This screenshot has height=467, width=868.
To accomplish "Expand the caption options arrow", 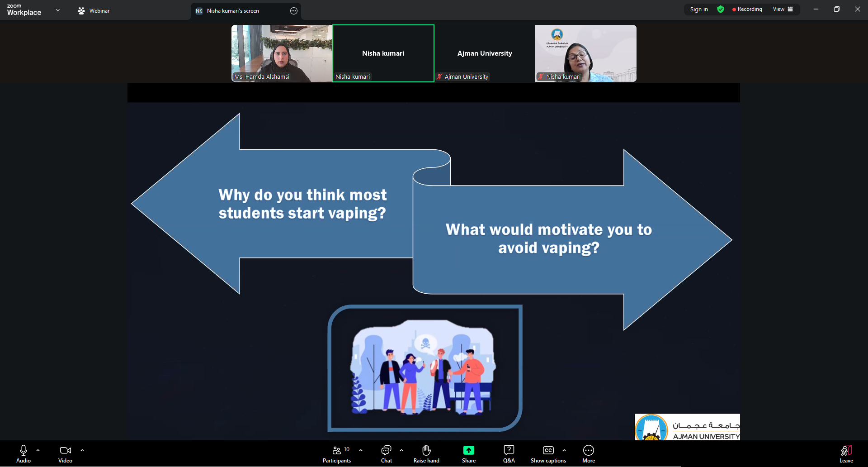I will point(564,450).
